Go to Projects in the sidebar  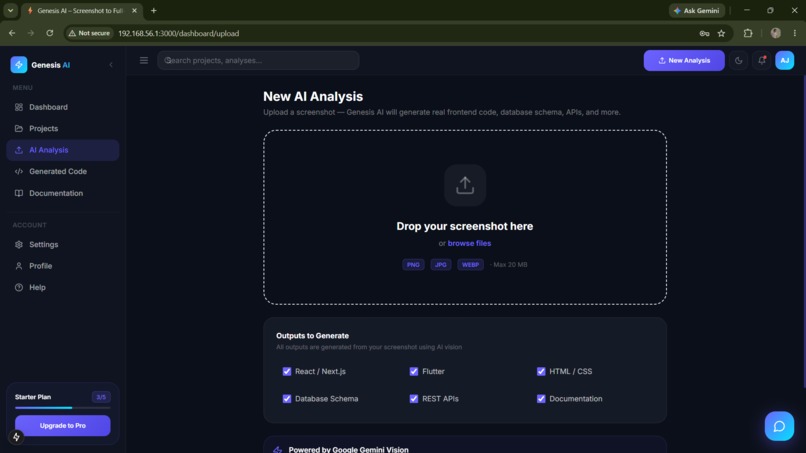pyautogui.click(x=63, y=129)
